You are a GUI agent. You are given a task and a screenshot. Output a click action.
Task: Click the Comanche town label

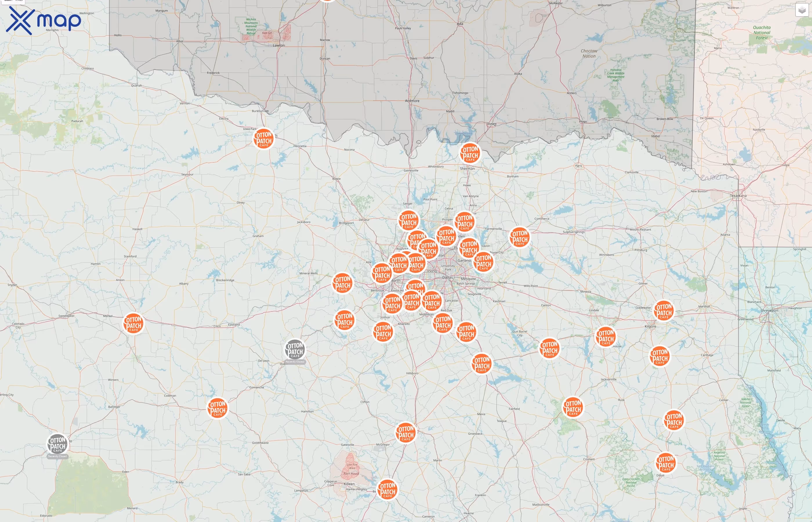click(257, 387)
